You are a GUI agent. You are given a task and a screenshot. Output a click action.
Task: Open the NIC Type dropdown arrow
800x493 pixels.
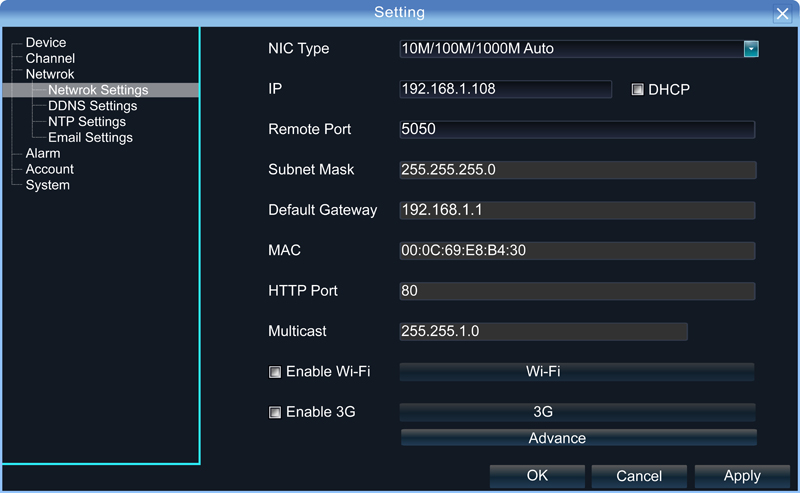(x=751, y=49)
